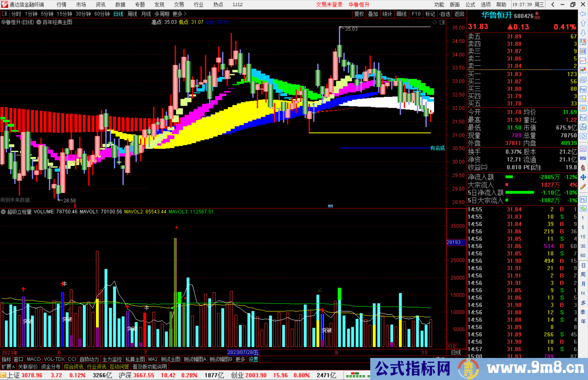The image size is (588, 380).
Task: Expand the 更多 periods chevron
Action: point(185,14)
